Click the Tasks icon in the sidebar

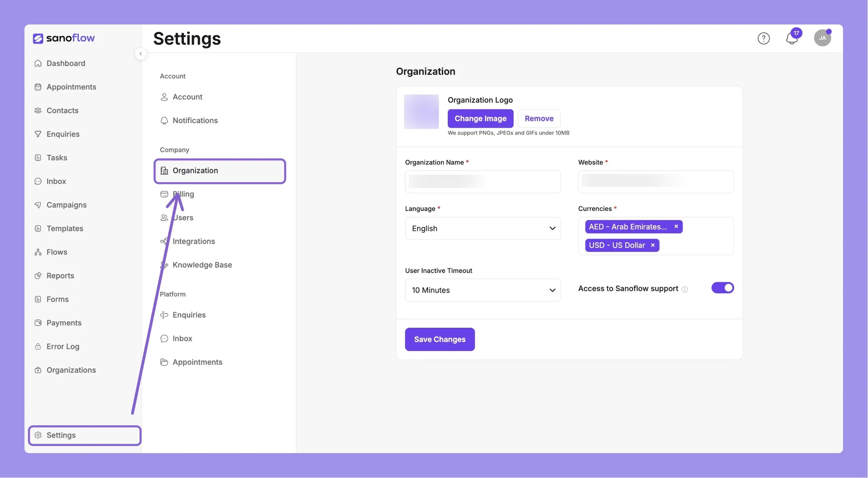38,158
